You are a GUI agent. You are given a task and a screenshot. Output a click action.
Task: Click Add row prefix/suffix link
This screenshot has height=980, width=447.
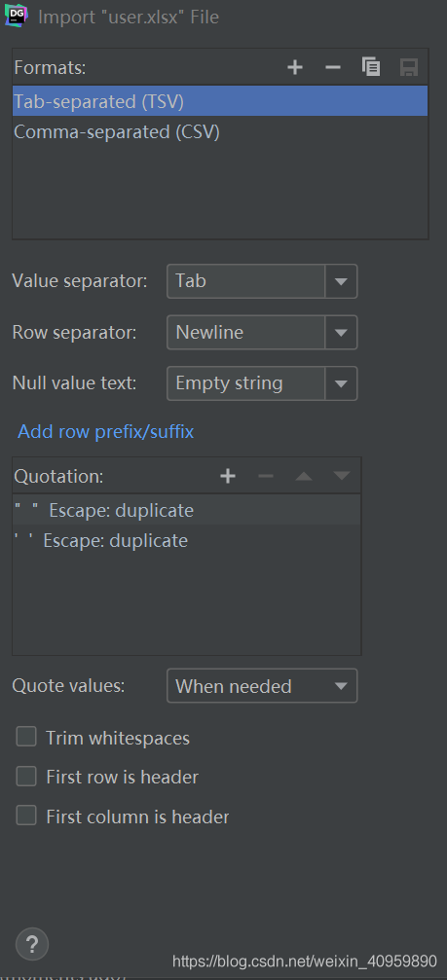pos(105,431)
